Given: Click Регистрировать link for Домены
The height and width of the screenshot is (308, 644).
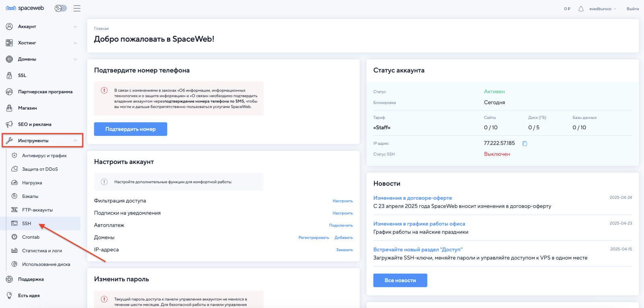Looking at the screenshot, I should [314, 237].
